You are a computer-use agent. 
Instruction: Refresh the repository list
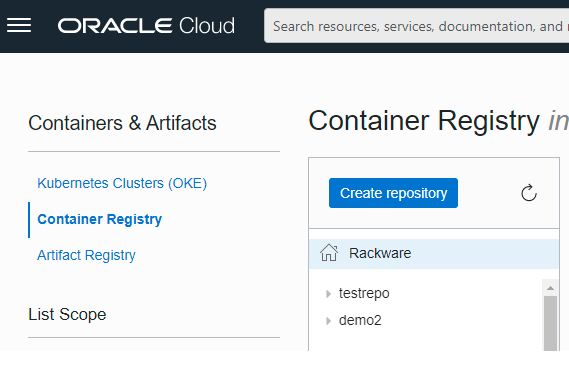tap(529, 193)
